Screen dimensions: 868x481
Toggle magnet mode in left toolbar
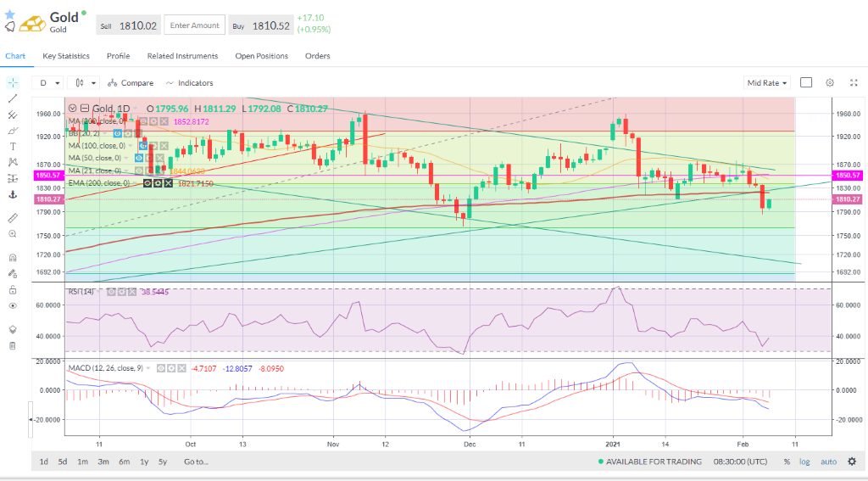[x=13, y=258]
